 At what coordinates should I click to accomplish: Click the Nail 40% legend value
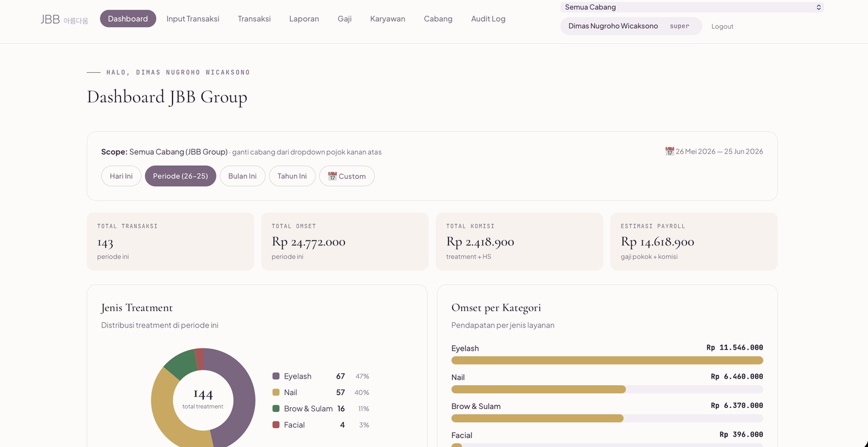pyautogui.click(x=362, y=393)
